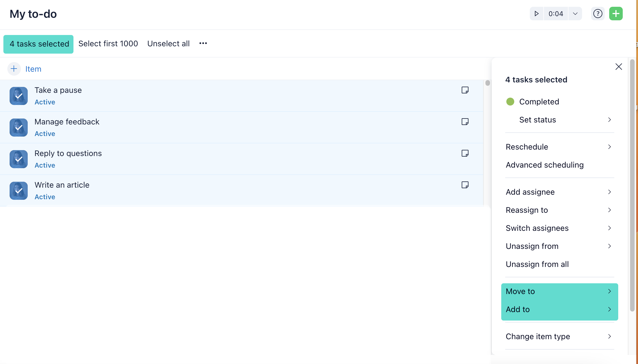Click the three-dots more options icon
Screen dimensions: 638x364
203,43
